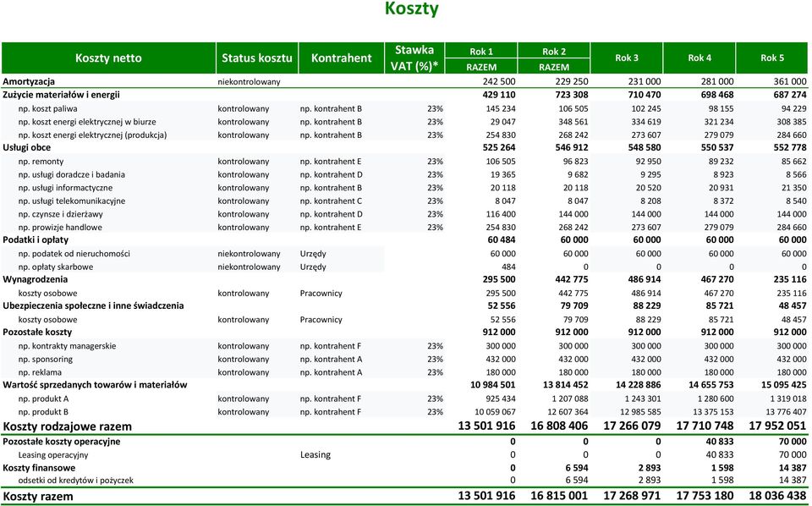Click 'np. produkt A' row label

pyautogui.click(x=43, y=399)
